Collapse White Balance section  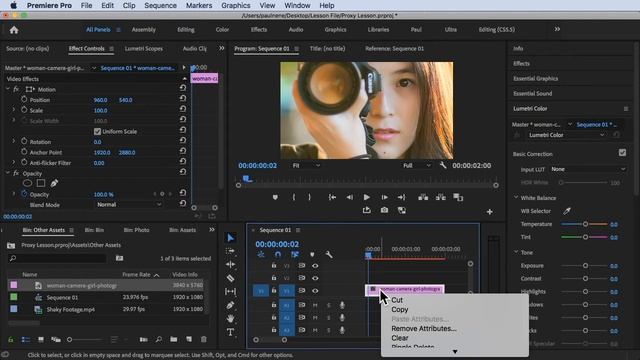pos(516,198)
